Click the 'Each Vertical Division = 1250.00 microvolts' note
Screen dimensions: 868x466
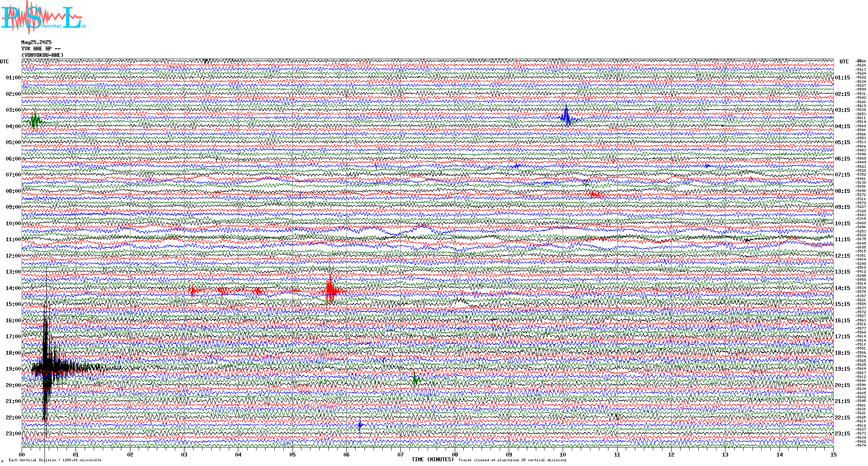tap(55, 460)
